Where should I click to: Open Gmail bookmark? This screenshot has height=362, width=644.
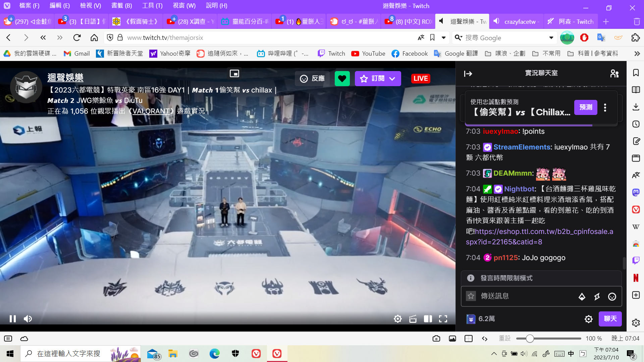click(76, 54)
